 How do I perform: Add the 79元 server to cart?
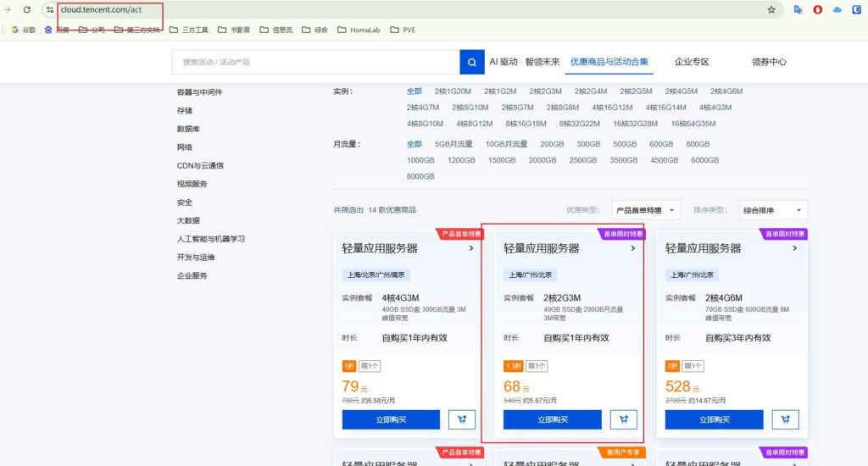(x=462, y=419)
